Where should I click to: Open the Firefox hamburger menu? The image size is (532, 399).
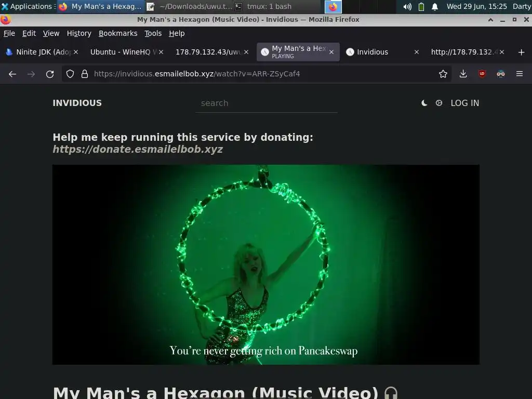point(520,74)
